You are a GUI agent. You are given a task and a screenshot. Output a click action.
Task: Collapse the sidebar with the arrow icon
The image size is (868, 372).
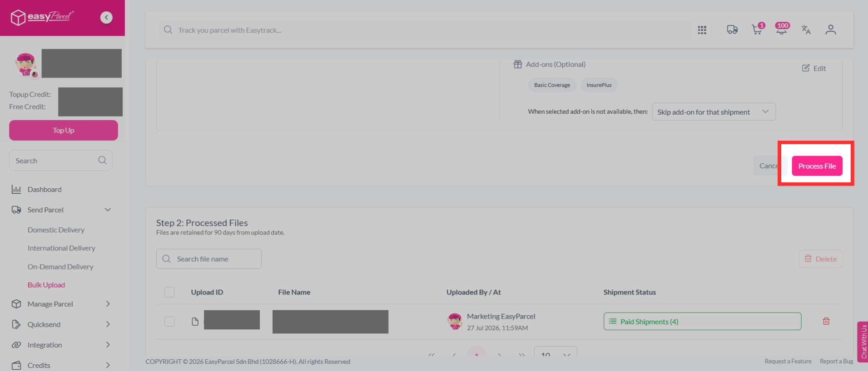click(x=106, y=17)
